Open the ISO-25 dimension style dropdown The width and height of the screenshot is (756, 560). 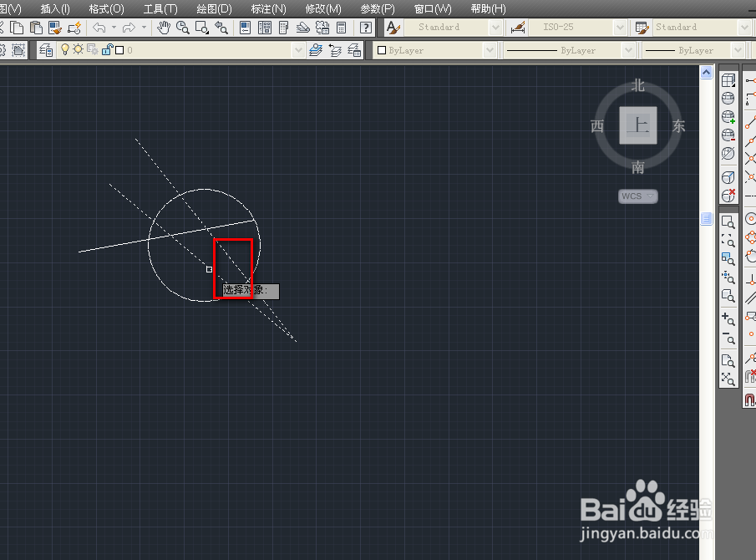[621, 28]
